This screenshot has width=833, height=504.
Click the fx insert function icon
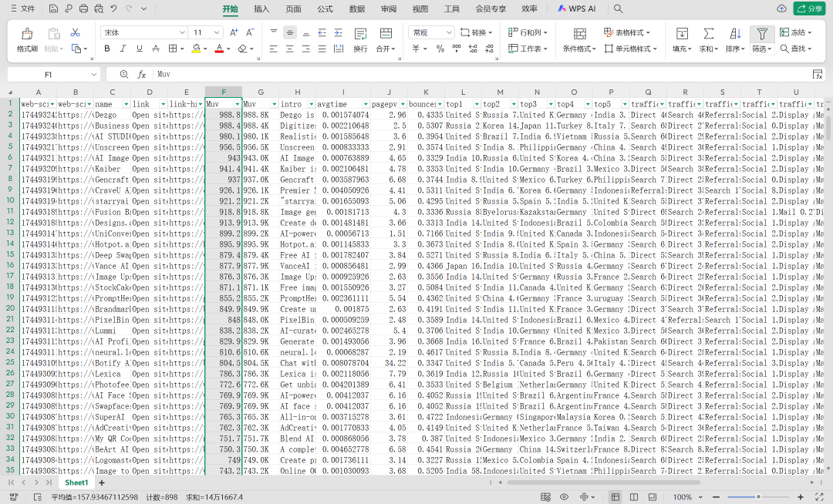(142, 74)
